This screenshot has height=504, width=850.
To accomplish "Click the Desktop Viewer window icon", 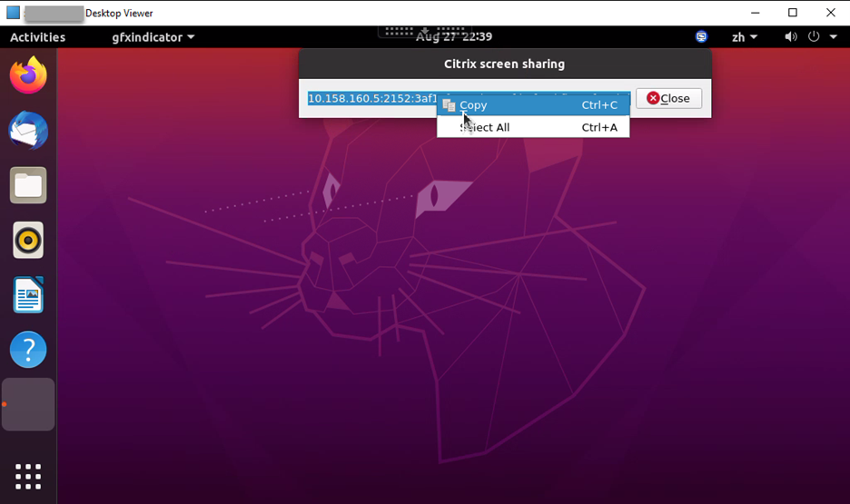I will click(x=13, y=13).
